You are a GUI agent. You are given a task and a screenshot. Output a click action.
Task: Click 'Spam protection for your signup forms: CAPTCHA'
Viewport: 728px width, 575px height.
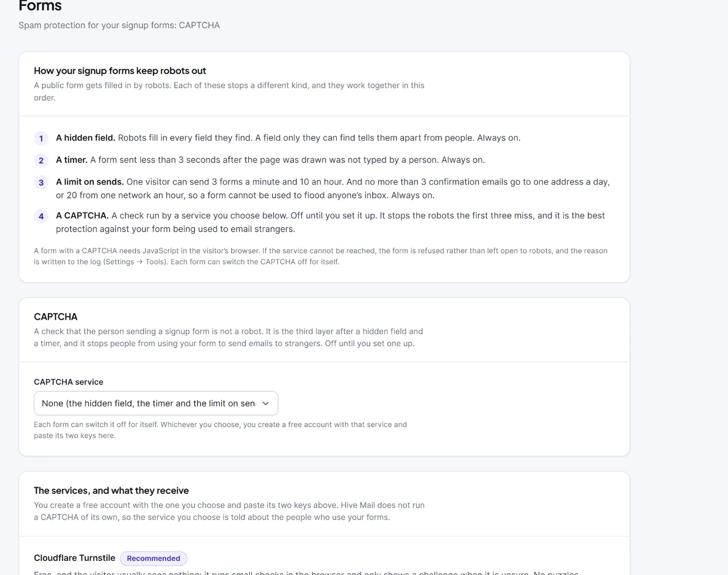click(119, 25)
